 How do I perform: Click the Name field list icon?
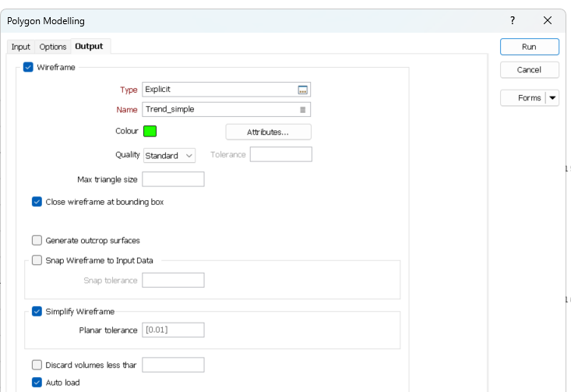point(303,110)
